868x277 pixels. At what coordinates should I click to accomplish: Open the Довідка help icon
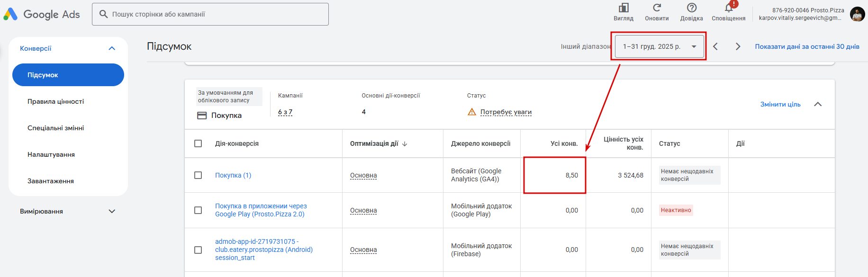point(692,8)
